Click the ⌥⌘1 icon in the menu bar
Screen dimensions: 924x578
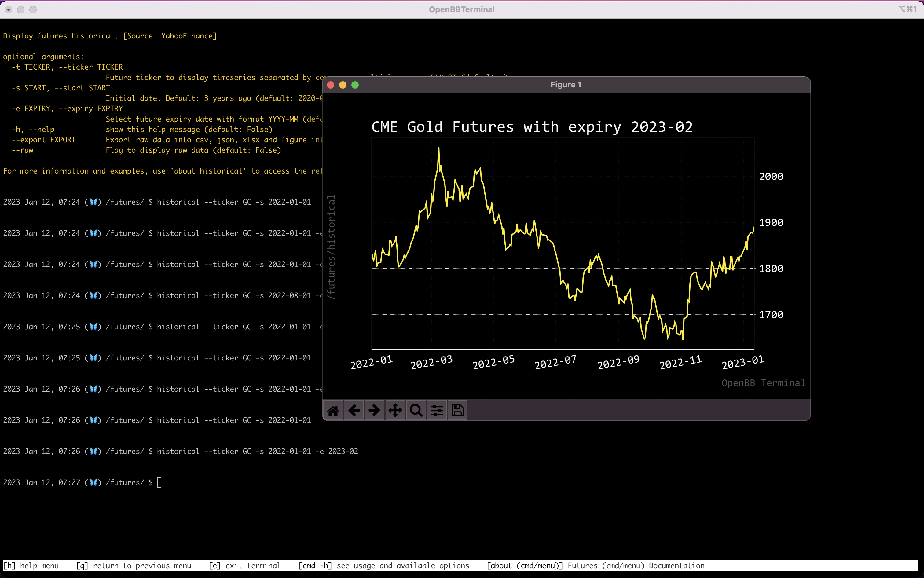click(x=908, y=9)
